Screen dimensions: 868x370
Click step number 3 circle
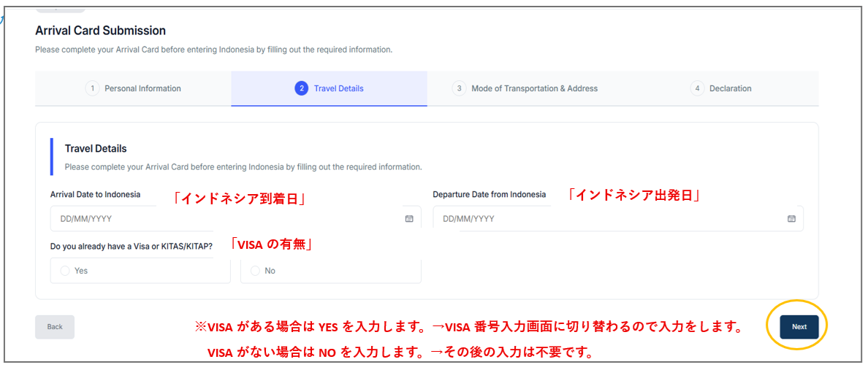(459, 88)
